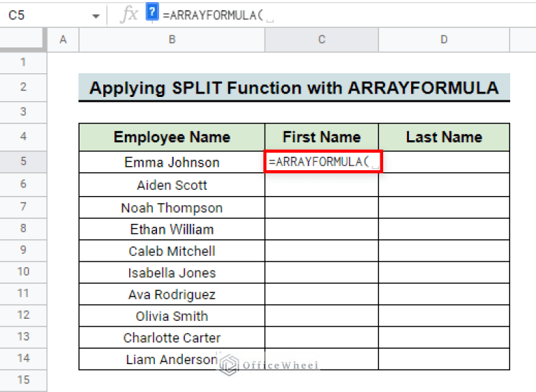
Task: Select row 13 header
Action: [23, 337]
